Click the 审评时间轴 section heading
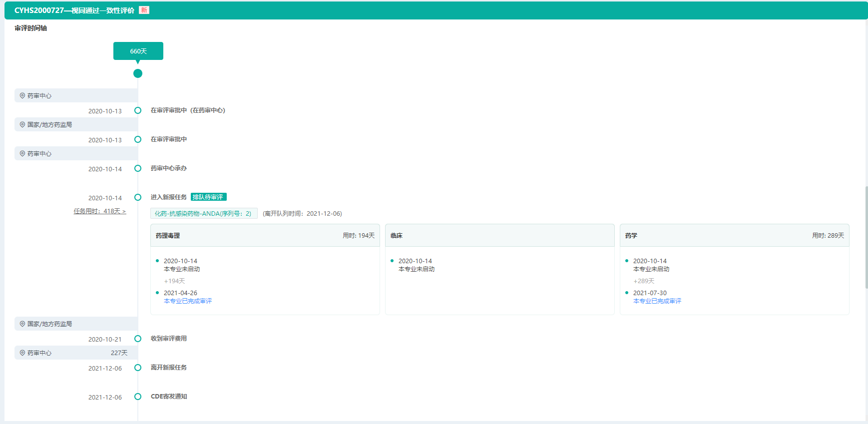The width and height of the screenshot is (868, 424). (30, 28)
